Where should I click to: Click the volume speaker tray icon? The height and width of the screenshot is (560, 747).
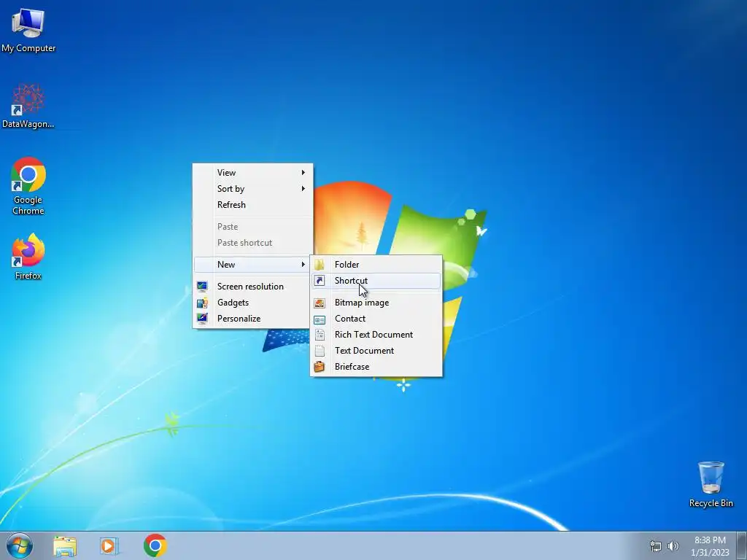(x=673, y=546)
